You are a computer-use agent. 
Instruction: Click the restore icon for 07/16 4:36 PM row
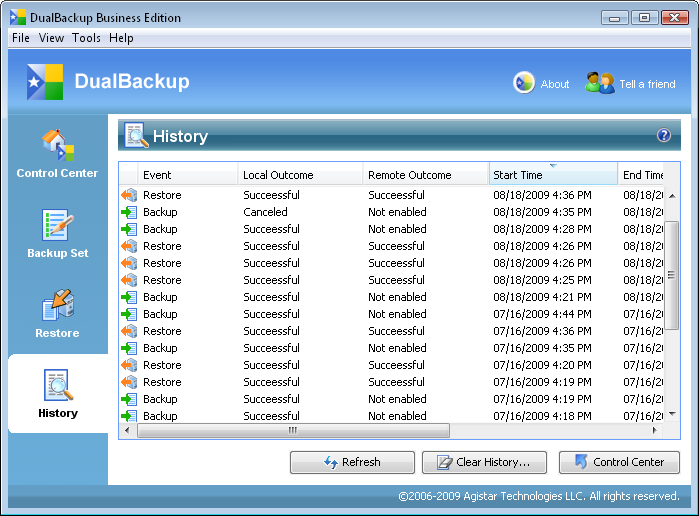pos(129,331)
